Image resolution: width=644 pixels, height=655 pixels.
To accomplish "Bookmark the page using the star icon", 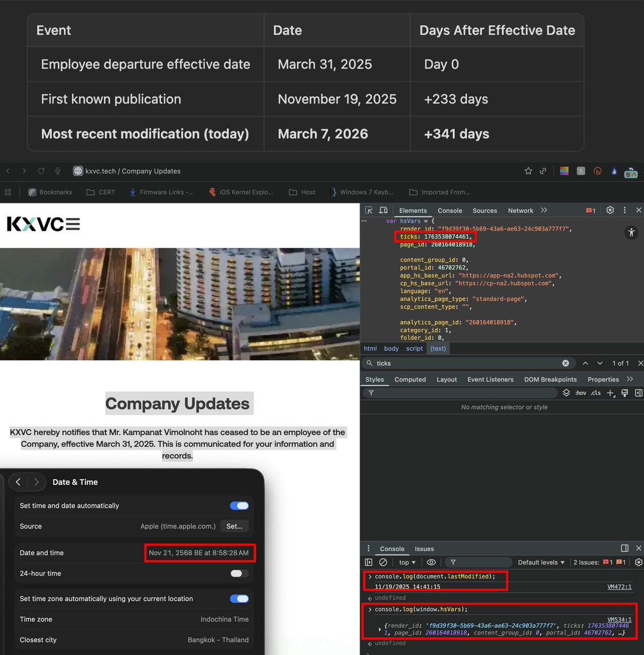I will click(x=528, y=171).
